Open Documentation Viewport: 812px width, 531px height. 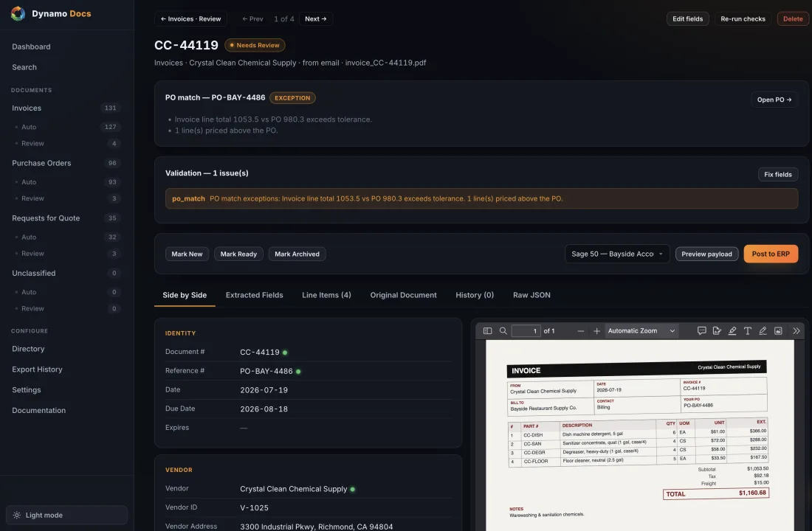66,410
